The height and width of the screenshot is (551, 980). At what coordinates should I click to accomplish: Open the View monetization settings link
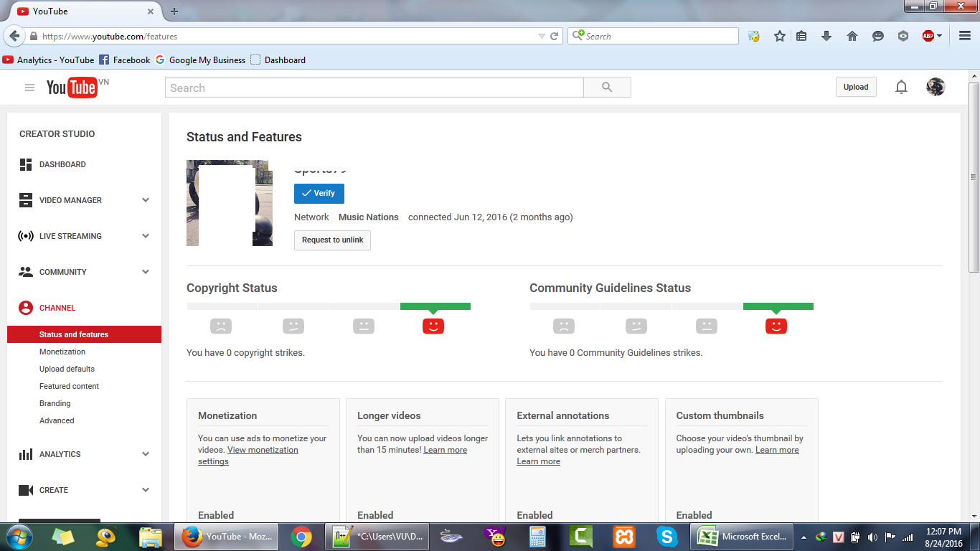point(248,456)
